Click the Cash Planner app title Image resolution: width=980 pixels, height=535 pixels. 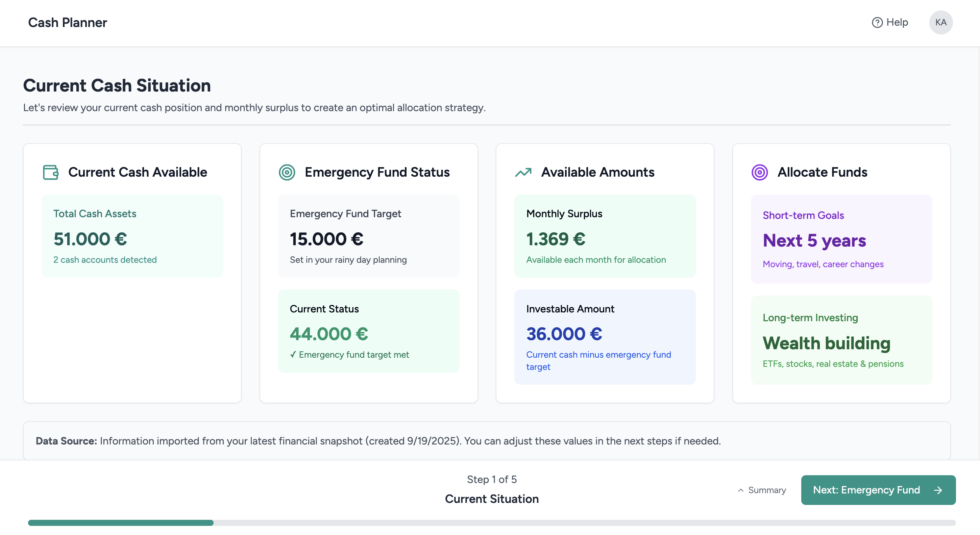68,22
